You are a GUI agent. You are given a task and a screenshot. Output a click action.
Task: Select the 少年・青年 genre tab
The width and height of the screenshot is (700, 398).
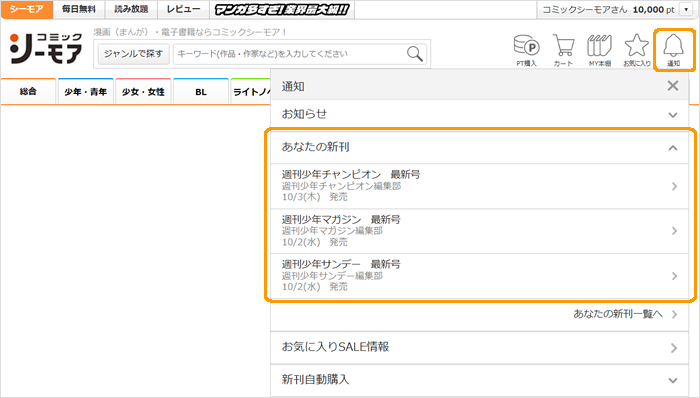[86, 91]
